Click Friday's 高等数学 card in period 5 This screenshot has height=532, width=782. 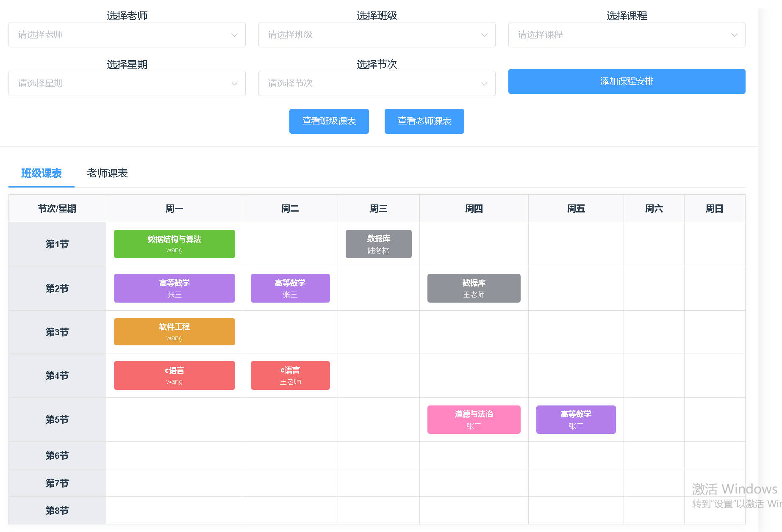coord(576,419)
